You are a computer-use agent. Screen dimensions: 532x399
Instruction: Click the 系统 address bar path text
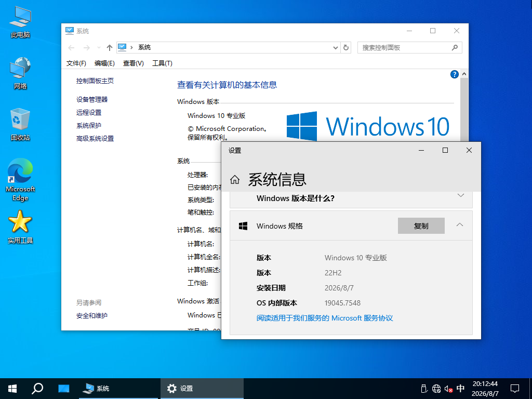[144, 47]
